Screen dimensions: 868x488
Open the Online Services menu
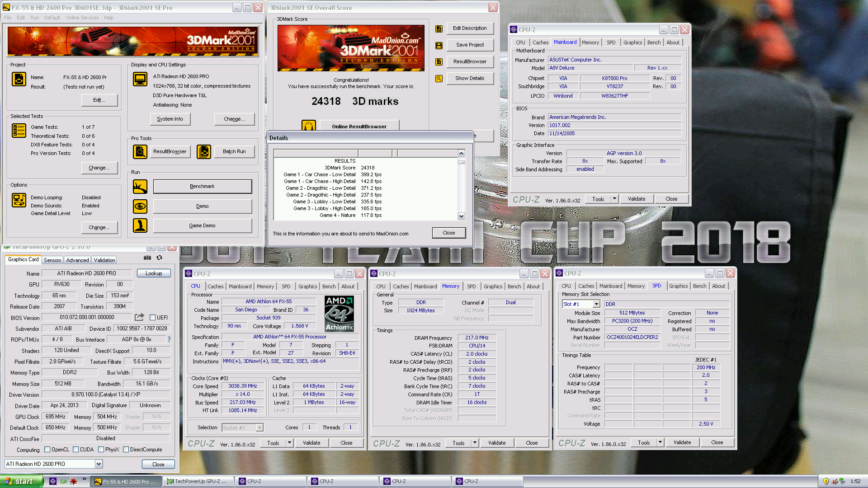82,18
